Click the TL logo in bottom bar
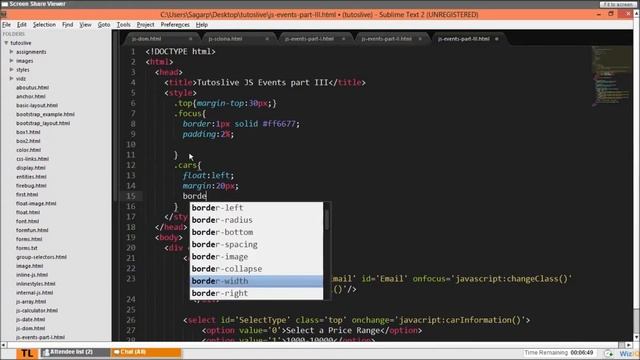Image resolution: width=640 pixels, height=360 pixels. (x=27, y=353)
